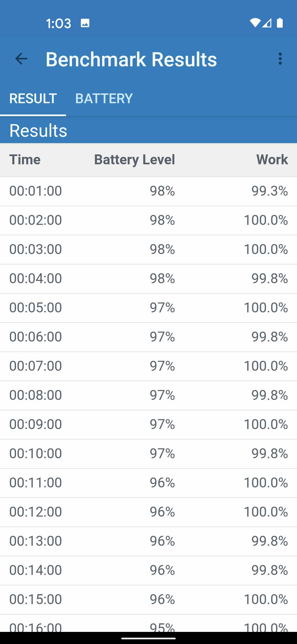This screenshot has height=644, width=297.
Task: Tap the 99.3% work value
Action: [x=269, y=191]
